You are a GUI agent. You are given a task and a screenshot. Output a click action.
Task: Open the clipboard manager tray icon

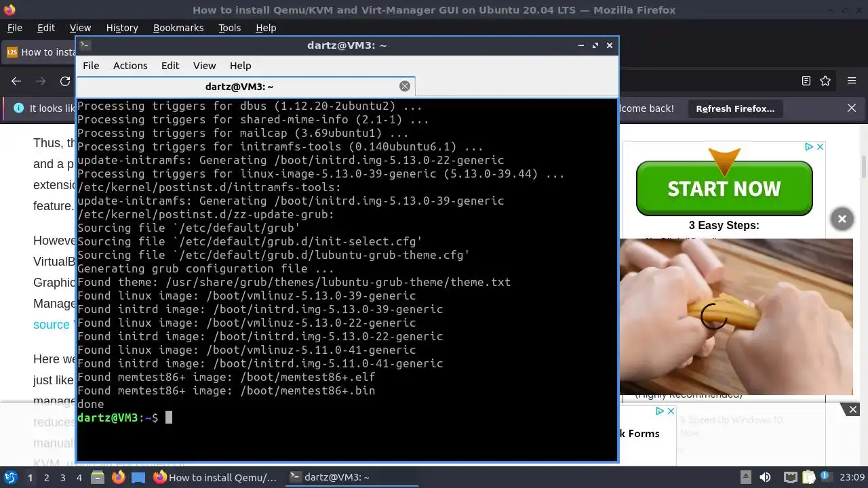click(809, 477)
